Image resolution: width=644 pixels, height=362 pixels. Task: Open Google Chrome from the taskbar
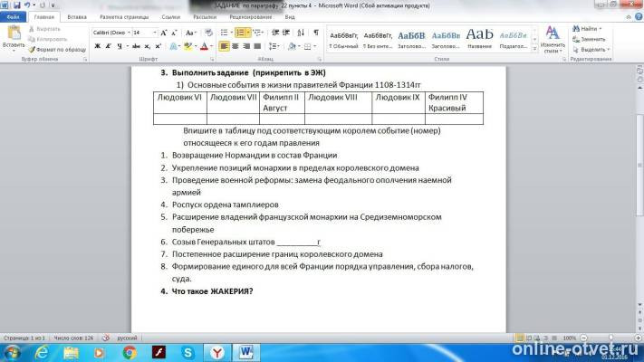[x=130, y=353]
